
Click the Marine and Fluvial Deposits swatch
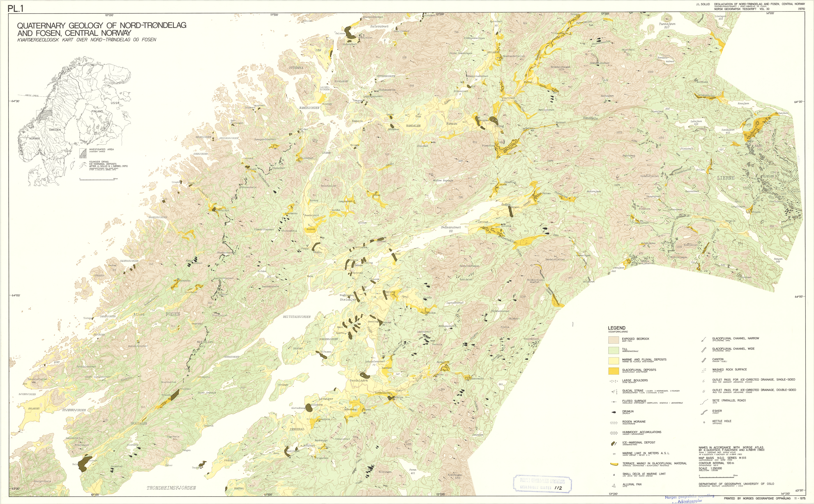(613, 361)
